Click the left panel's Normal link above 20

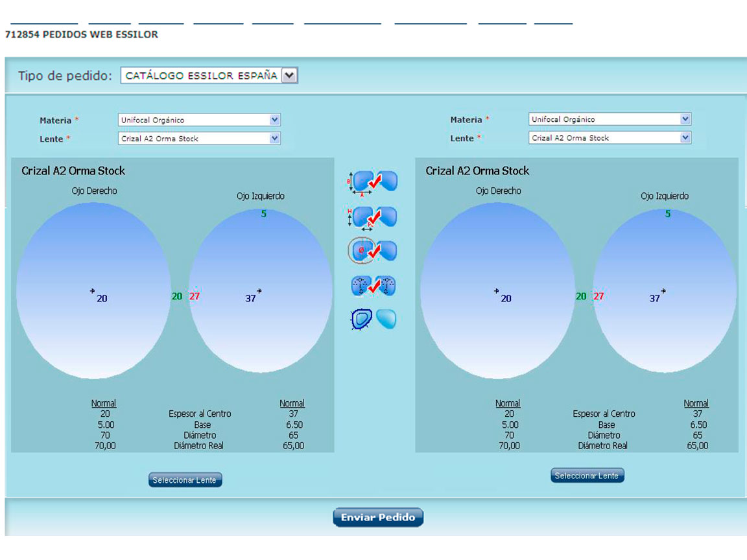(103, 403)
